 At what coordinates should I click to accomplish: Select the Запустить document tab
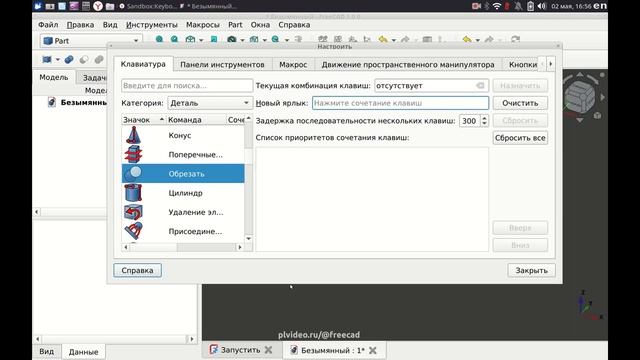pos(240,350)
